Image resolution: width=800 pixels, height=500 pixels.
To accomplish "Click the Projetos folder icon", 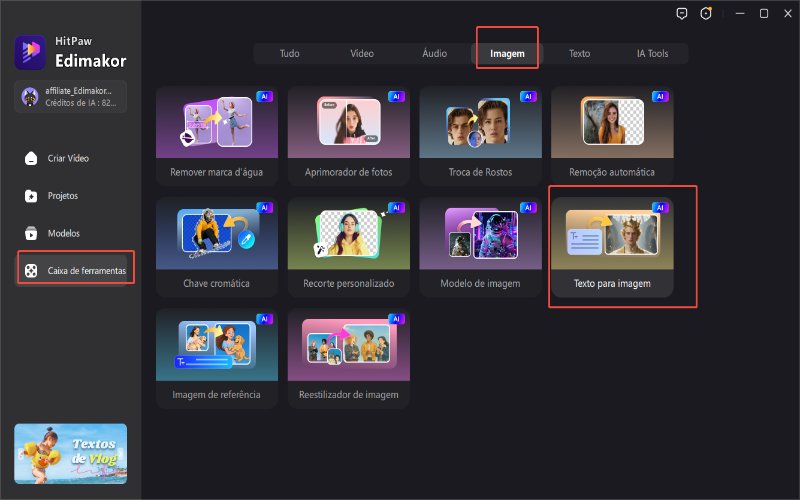I will (x=32, y=196).
